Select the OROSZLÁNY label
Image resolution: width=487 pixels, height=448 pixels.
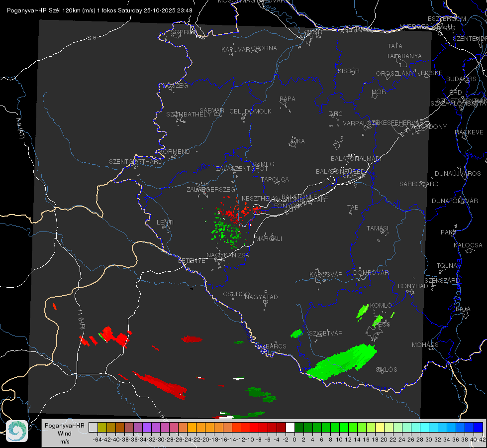pyautogui.click(x=395, y=74)
